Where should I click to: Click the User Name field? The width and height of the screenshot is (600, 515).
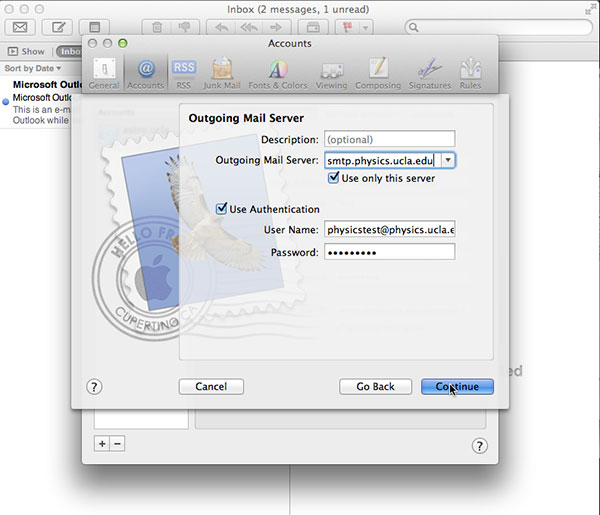pos(390,229)
